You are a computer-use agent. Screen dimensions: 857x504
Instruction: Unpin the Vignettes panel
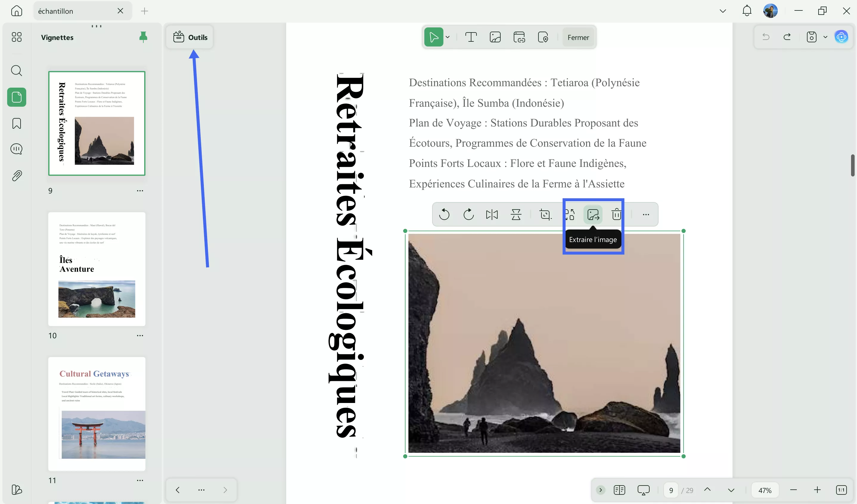143,37
